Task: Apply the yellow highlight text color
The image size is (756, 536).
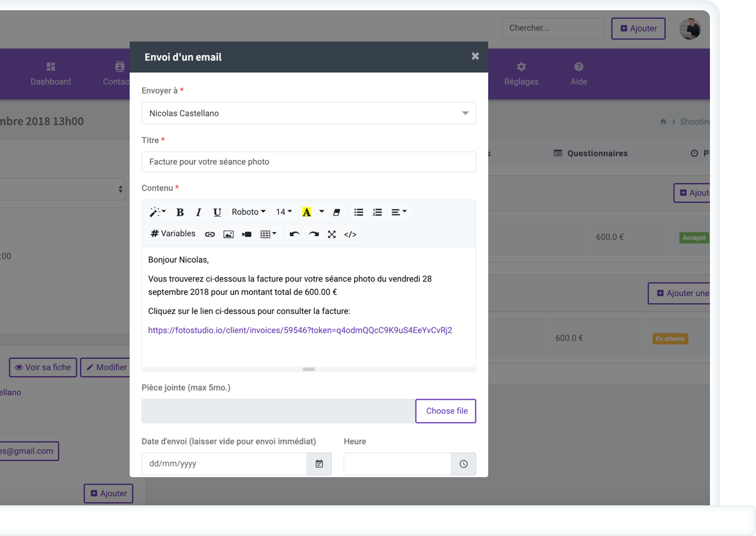Action: (x=306, y=212)
